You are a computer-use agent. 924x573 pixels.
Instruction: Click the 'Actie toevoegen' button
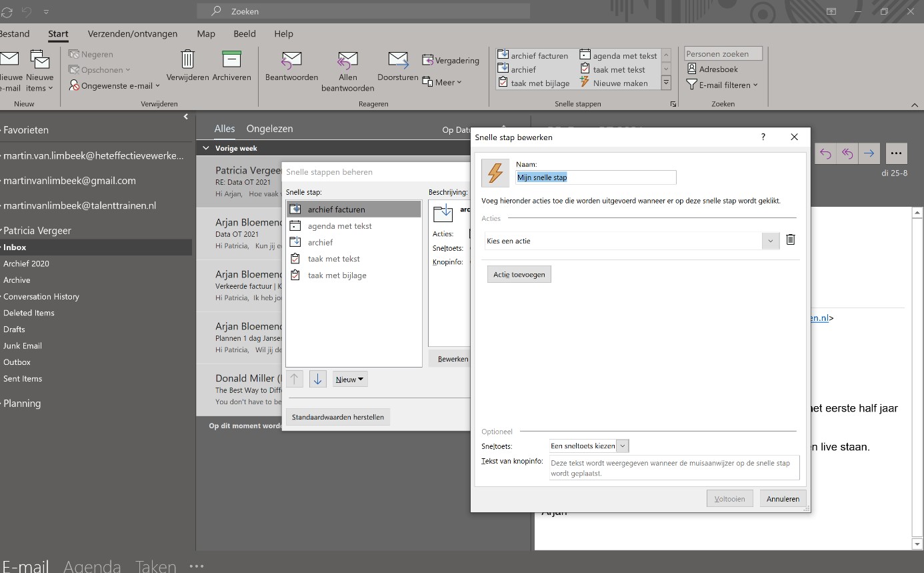coord(519,274)
